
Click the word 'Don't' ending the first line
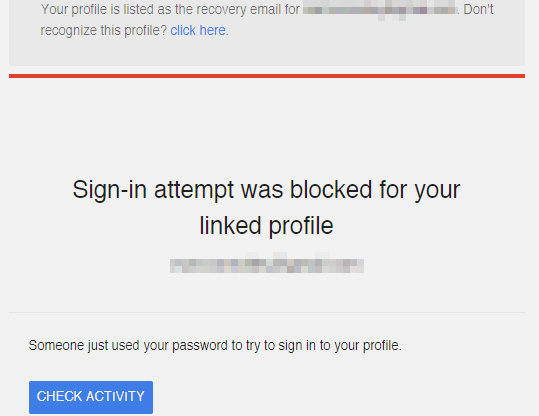point(478,9)
